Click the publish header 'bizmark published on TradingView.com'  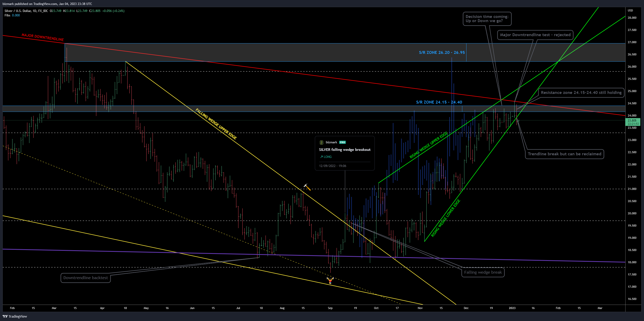pos(30,4)
